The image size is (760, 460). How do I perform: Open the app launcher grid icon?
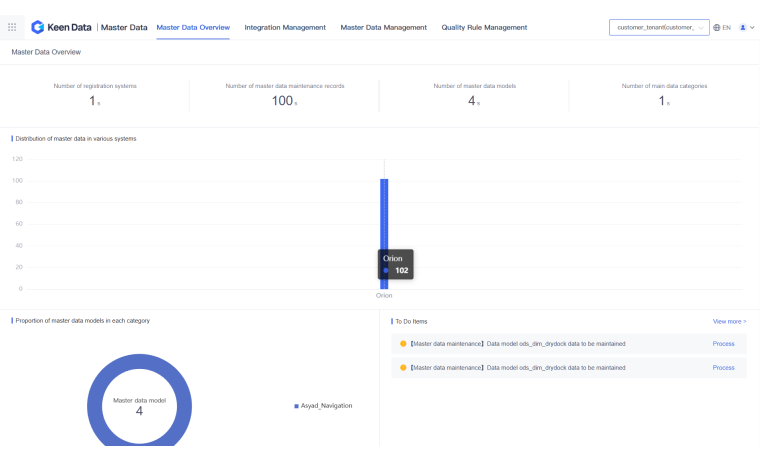tap(12, 27)
